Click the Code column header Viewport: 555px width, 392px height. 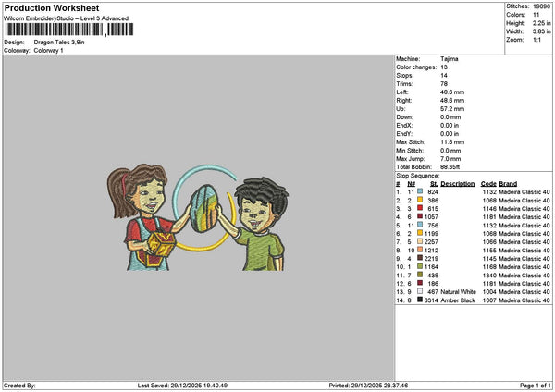click(488, 184)
